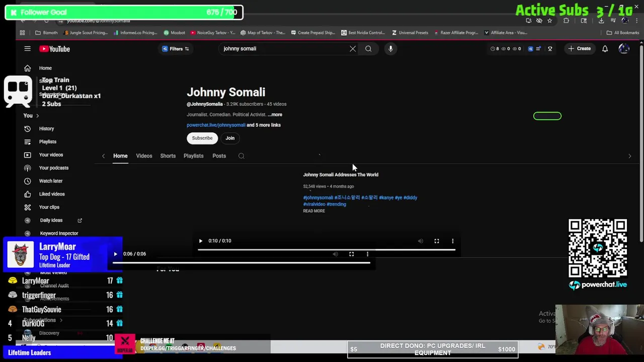
Task: Switch to the Shorts tab
Action: (168, 156)
